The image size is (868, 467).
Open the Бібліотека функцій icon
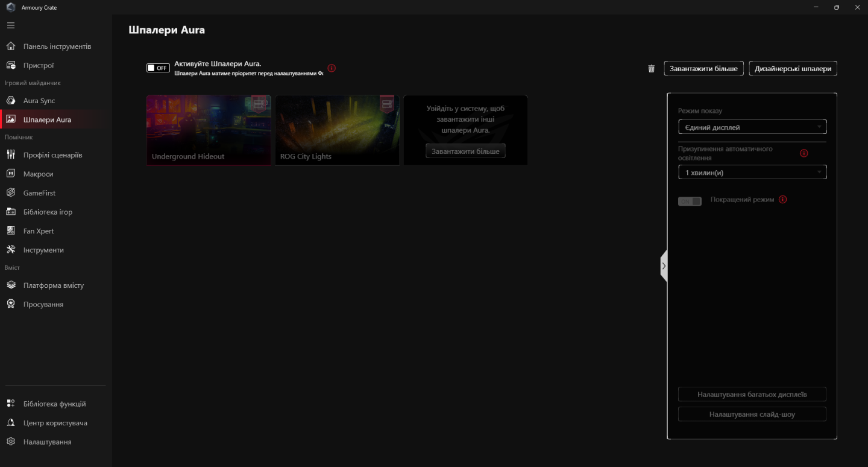pos(11,404)
